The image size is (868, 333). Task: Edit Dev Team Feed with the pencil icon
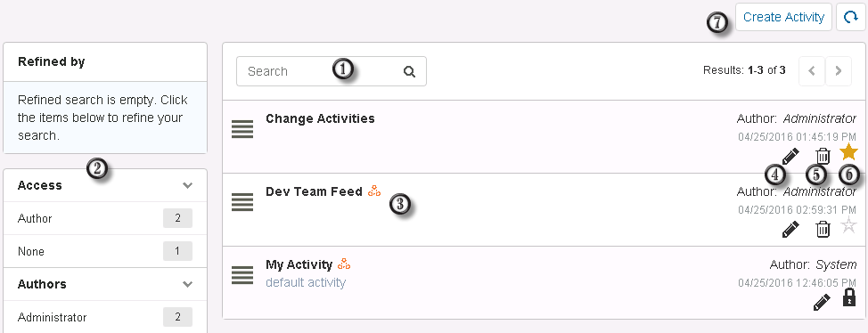[790, 229]
